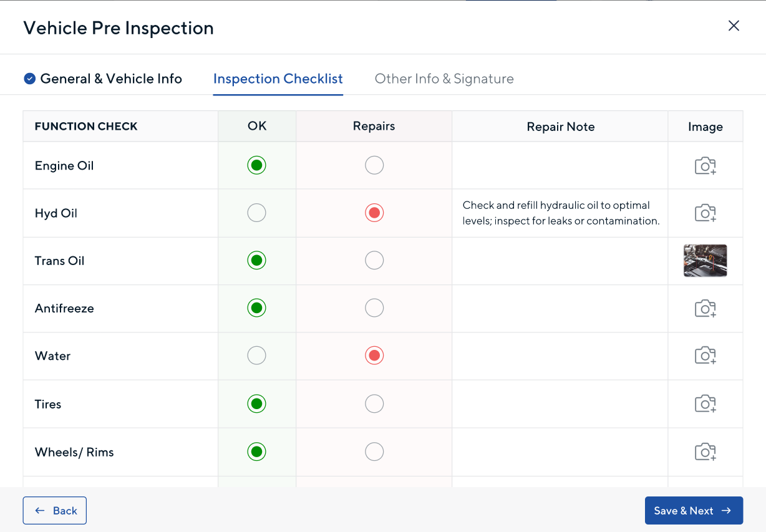Click Save & Next button
This screenshot has height=532, width=766.
[x=693, y=511]
